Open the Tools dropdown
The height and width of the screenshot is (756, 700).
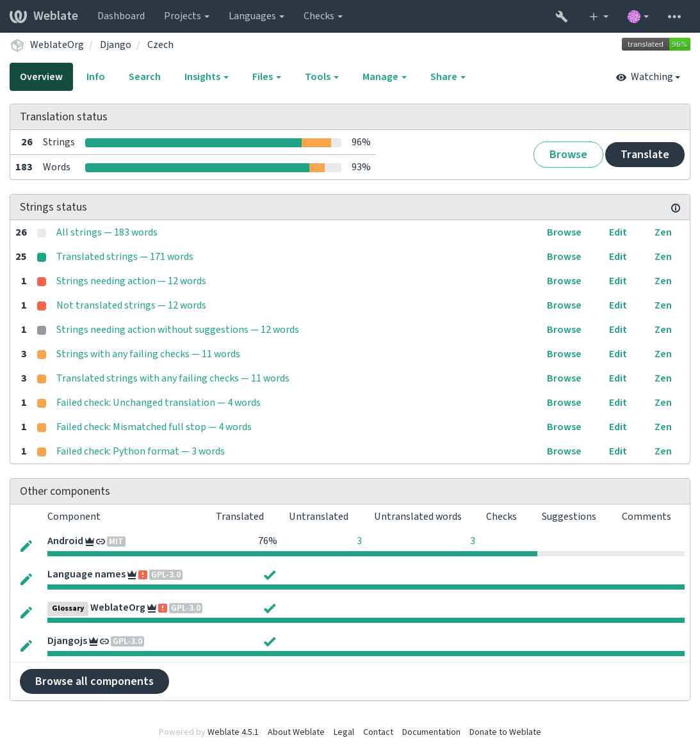pos(322,77)
